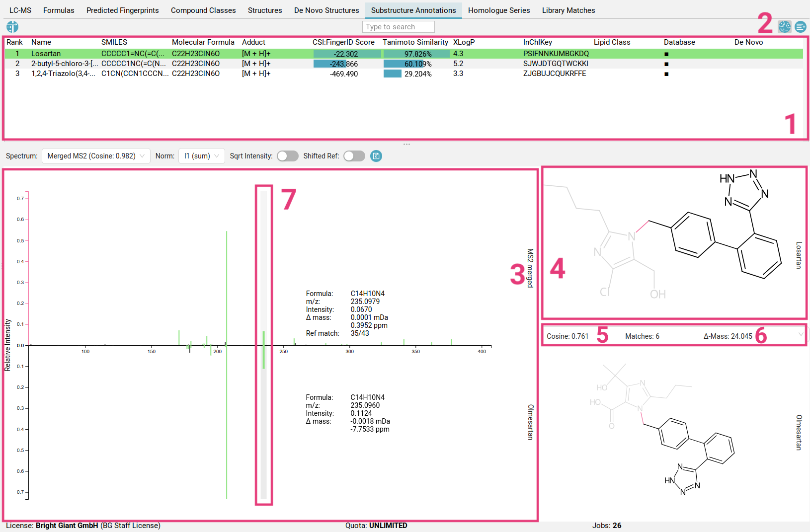810x532 pixels.
Task: Click the Type to search field
Action: tap(399, 27)
